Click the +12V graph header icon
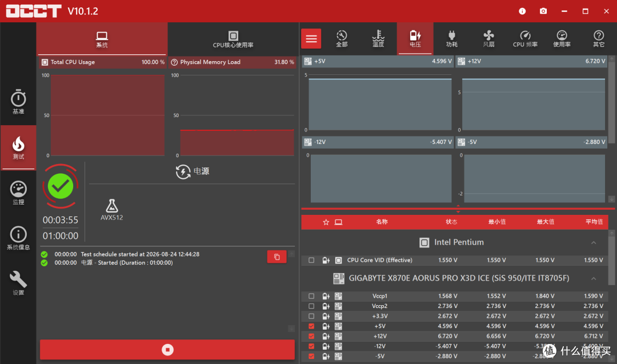This screenshot has height=364, width=617. coord(462,61)
